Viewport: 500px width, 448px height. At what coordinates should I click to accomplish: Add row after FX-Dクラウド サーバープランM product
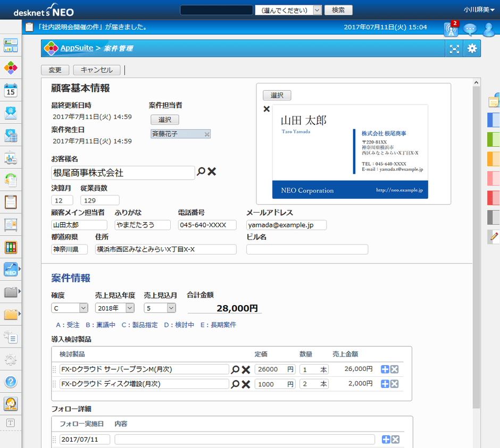click(385, 369)
